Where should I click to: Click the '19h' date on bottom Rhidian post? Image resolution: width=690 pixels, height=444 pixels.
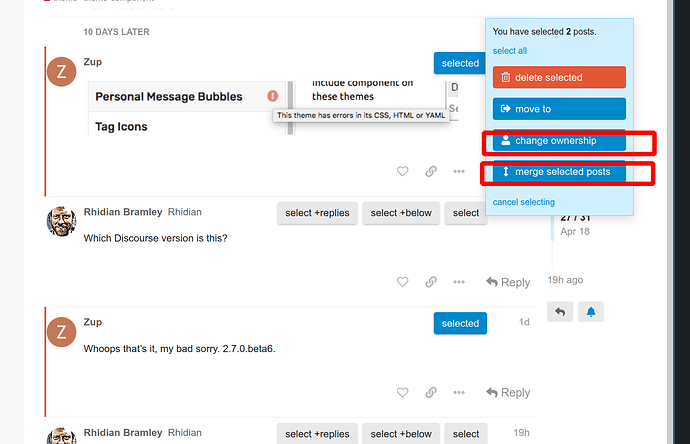tap(521, 433)
